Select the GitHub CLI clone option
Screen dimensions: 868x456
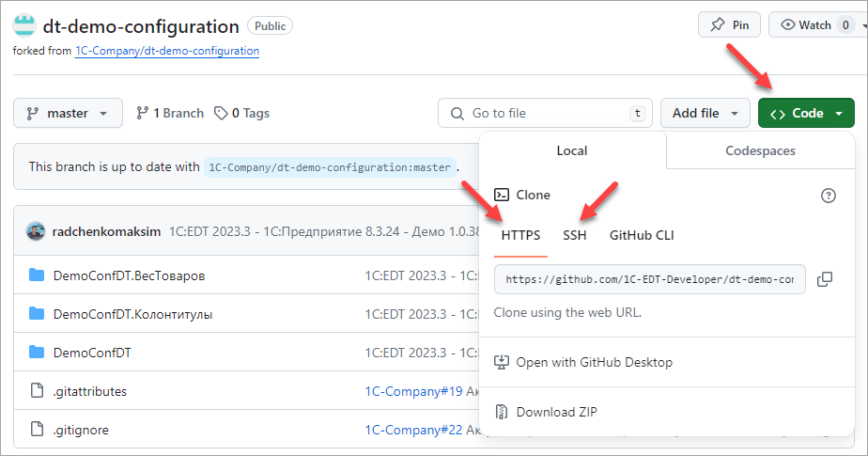[x=642, y=235]
